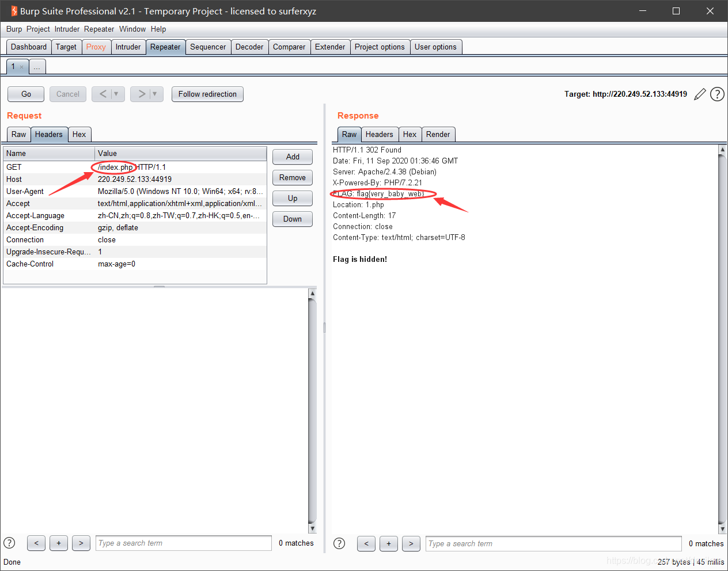The image size is (728, 571).
Task: Switch to Extender tab
Action: click(x=330, y=47)
